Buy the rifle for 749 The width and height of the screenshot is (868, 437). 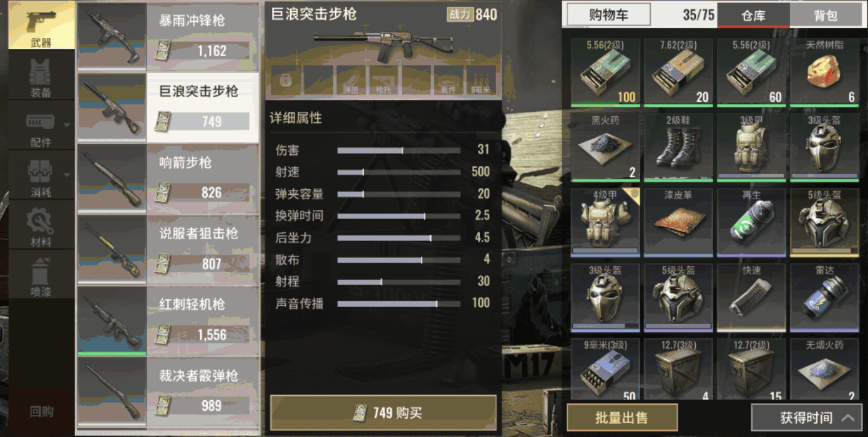pyautogui.click(x=383, y=413)
